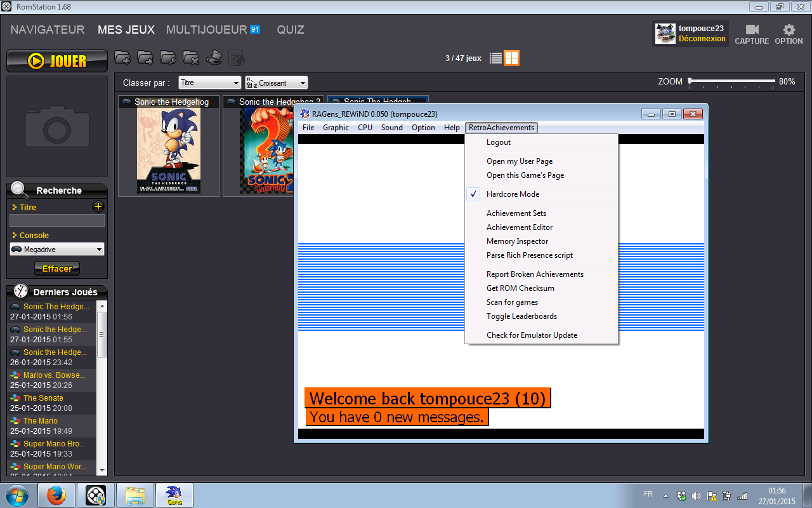Screen dimensions: 812x508
Task: Open the Option menu in RAGens
Action: pyautogui.click(x=423, y=128)
